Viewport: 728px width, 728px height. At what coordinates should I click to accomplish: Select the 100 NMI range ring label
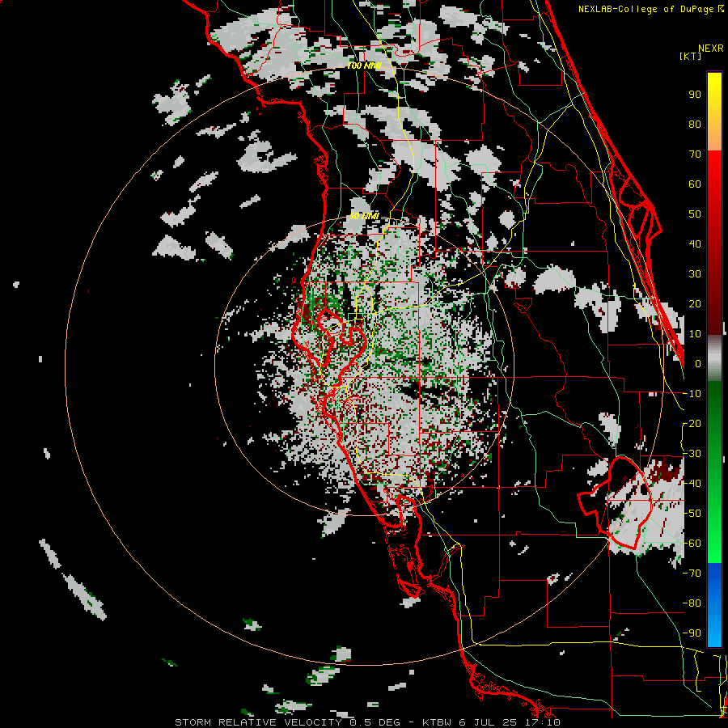tap(364, 66)
